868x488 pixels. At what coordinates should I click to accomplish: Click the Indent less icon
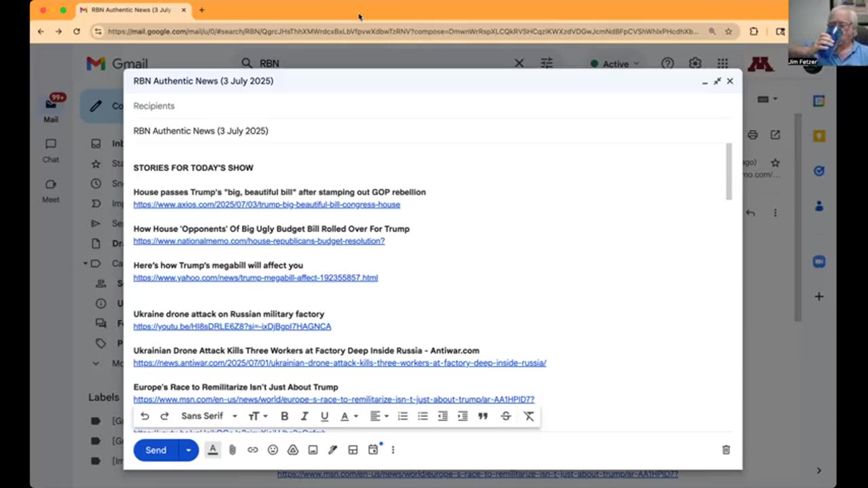coord(443,416)
